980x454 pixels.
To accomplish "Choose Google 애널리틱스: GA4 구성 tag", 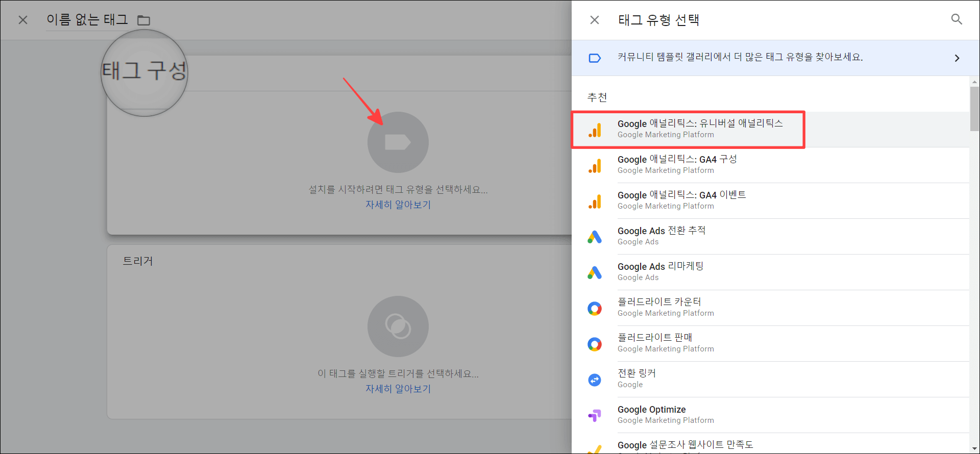I will coord(770,165).
